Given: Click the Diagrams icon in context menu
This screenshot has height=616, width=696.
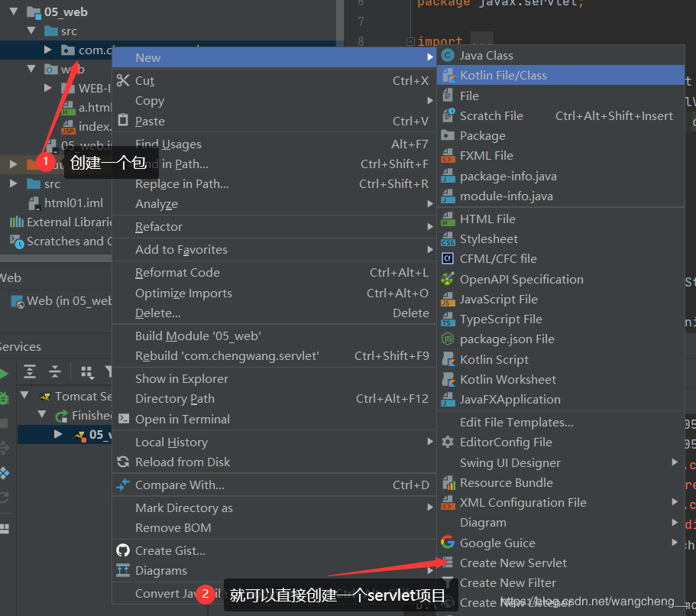Looking at the screenshot, I should (123, 570).
